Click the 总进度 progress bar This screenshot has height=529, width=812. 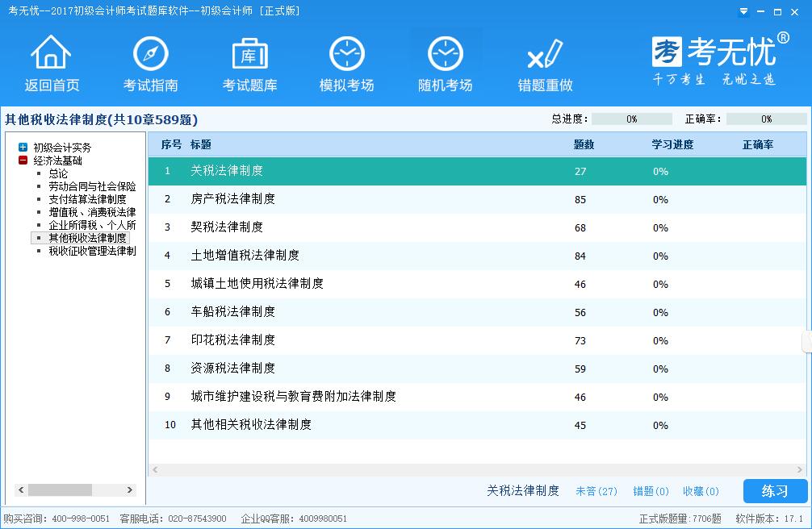[x=631, y=119]
